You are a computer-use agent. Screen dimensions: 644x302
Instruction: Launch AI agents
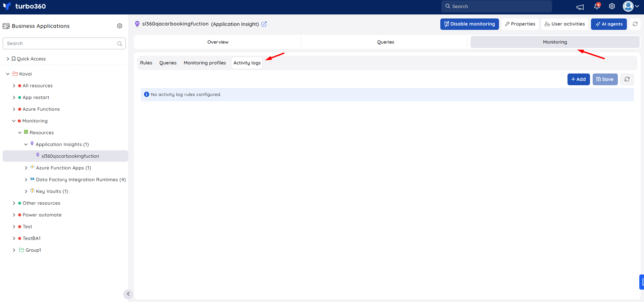609,24
